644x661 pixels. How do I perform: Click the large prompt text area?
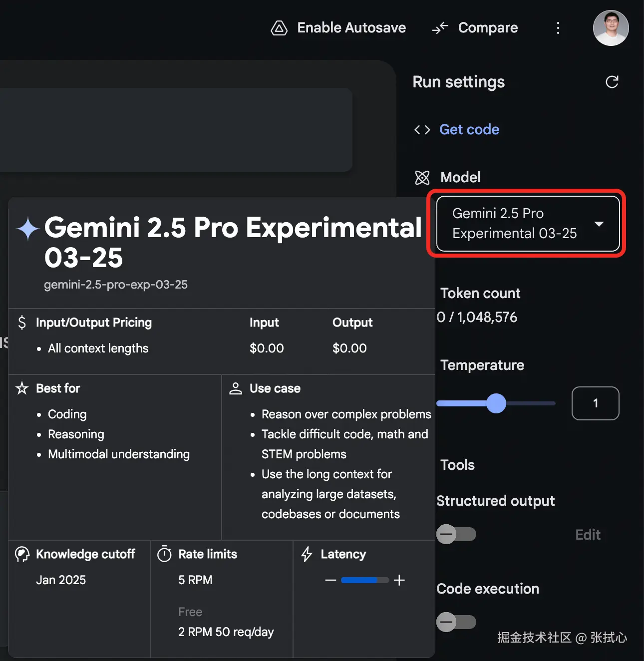tap(176, 130)
